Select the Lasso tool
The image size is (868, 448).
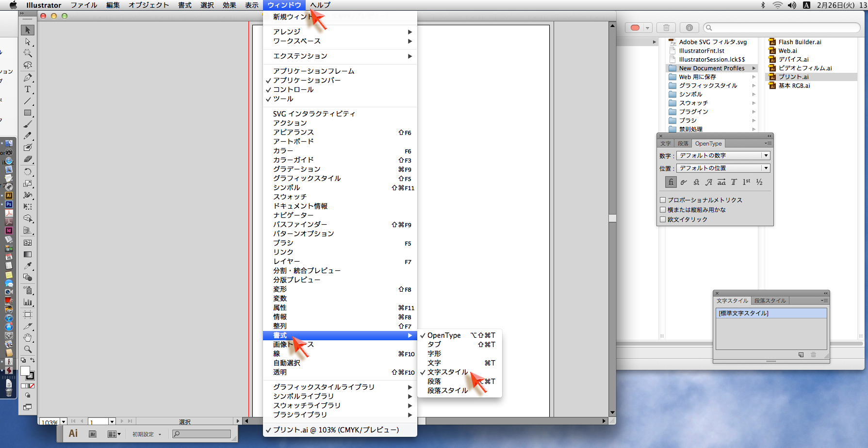tap(28, 65)
